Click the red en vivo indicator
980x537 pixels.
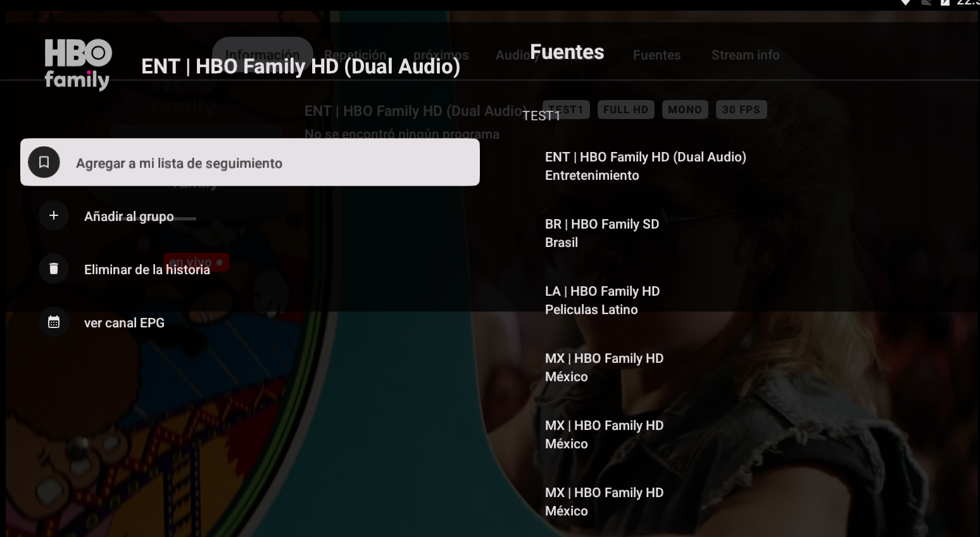pyautogui.click(x=196, y=262)
